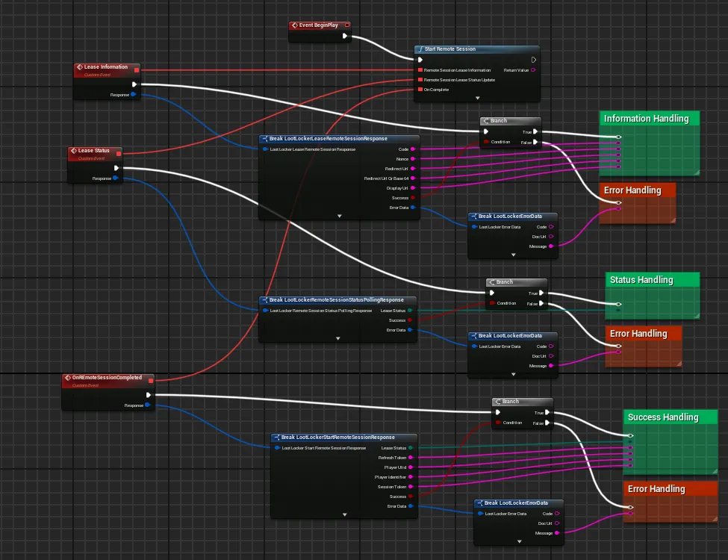Click the Event BeginPlay exec output pin
This screenshot has height=560, width=728.
pos(344,36)
